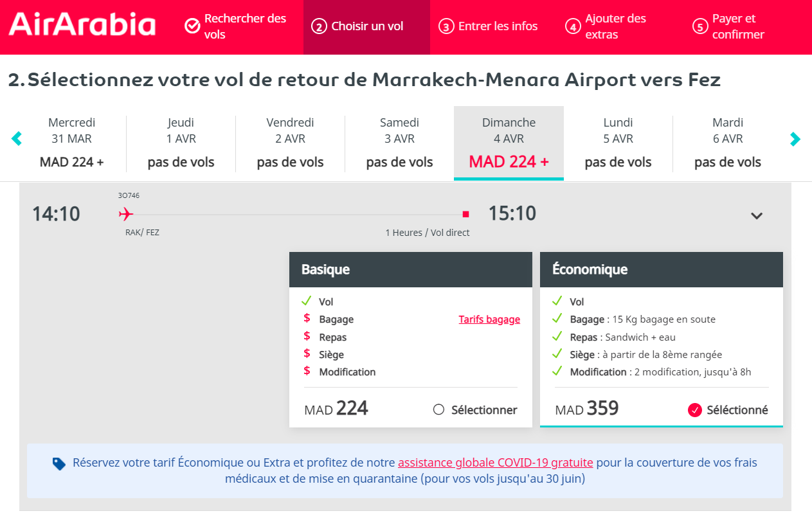
Task: Click the AirArabia logo
Action: point(81,24)
